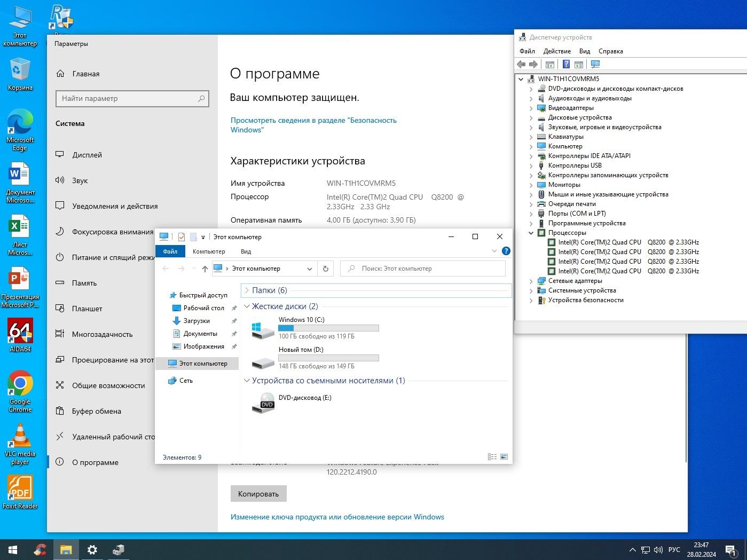Open Word document desktop icon

pyautogui.click(x=20, y=183)
